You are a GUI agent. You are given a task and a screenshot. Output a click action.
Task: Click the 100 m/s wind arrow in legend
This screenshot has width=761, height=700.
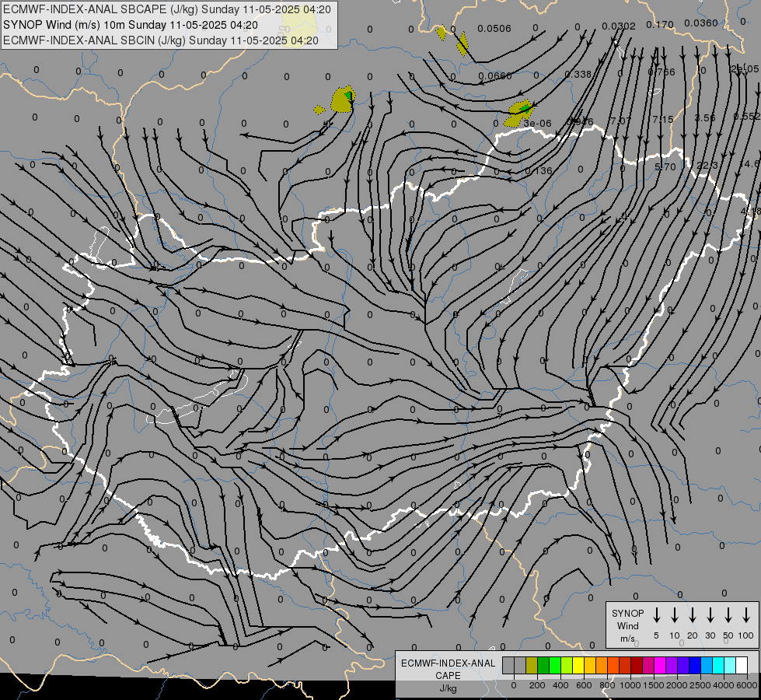point(746,614)
